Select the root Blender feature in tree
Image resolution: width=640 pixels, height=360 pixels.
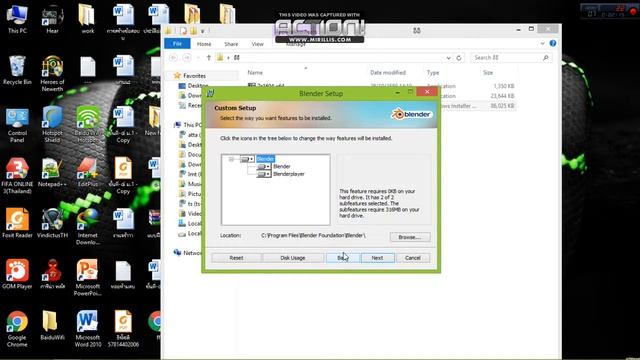(x=265, y=159)
